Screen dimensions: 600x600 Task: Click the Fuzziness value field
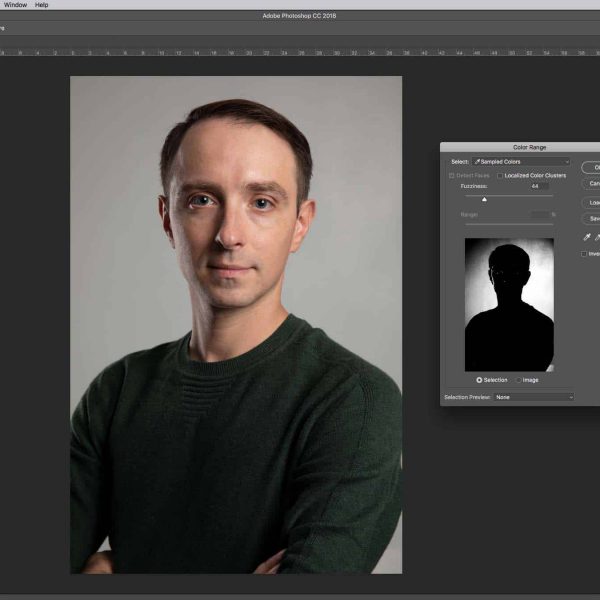539,186
